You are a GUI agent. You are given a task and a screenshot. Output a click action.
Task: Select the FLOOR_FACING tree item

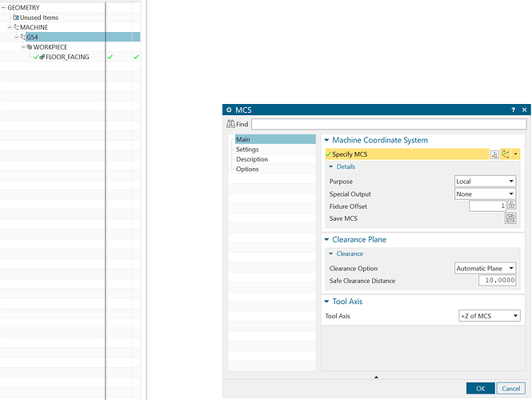(67, 57)
